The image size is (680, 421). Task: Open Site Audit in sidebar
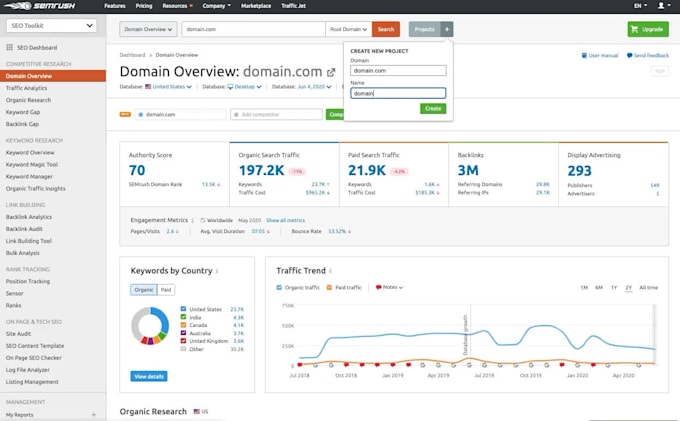point(18,334)
